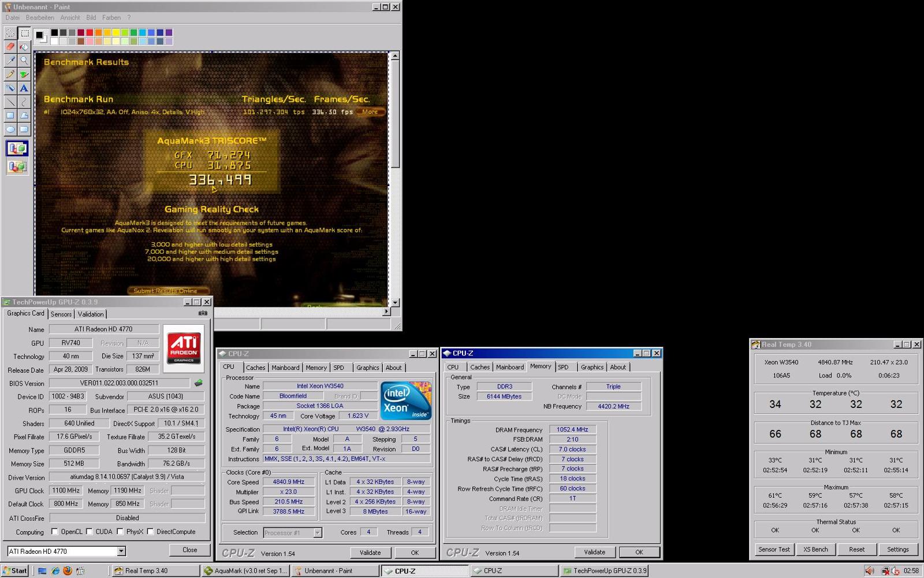The image size is (924, 578).
Task: Switch to the Real Temp 3.40 taskbar button
Action: [155, 571]
